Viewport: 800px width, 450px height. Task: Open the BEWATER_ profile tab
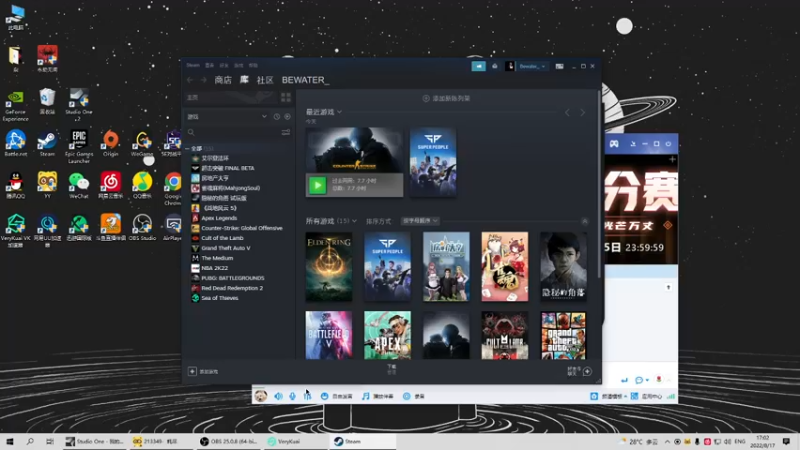(x=305, y=80)
